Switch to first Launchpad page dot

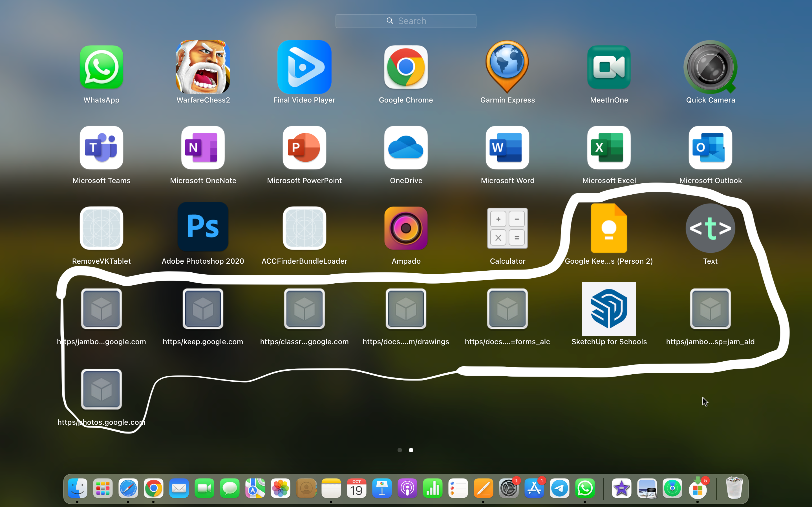400,450
